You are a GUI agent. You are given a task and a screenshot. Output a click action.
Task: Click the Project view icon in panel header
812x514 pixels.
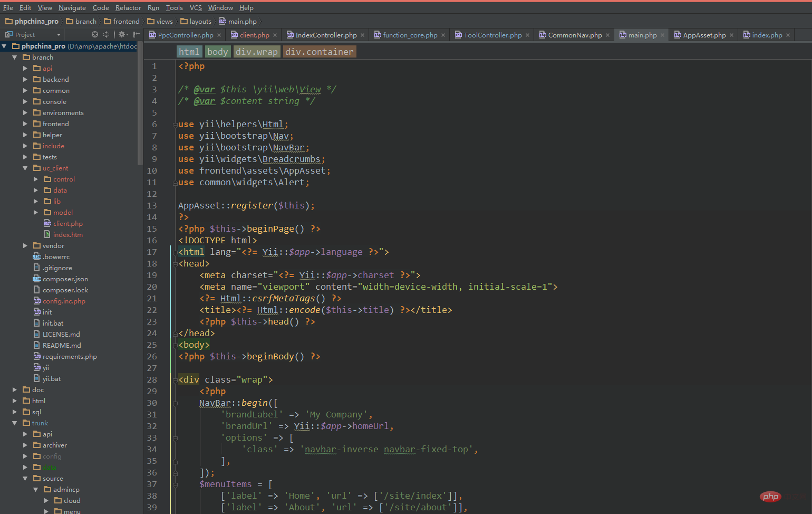coord(8,34)
